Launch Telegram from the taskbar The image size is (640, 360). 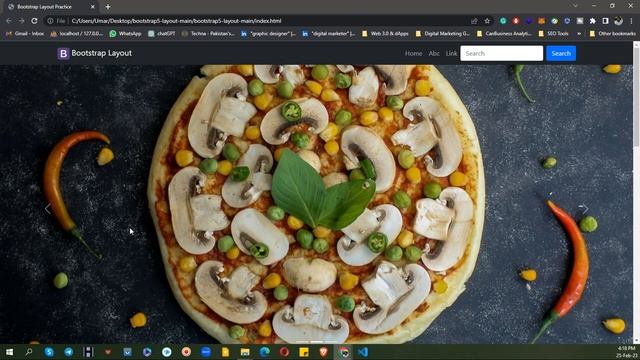(x=69, y=352)
